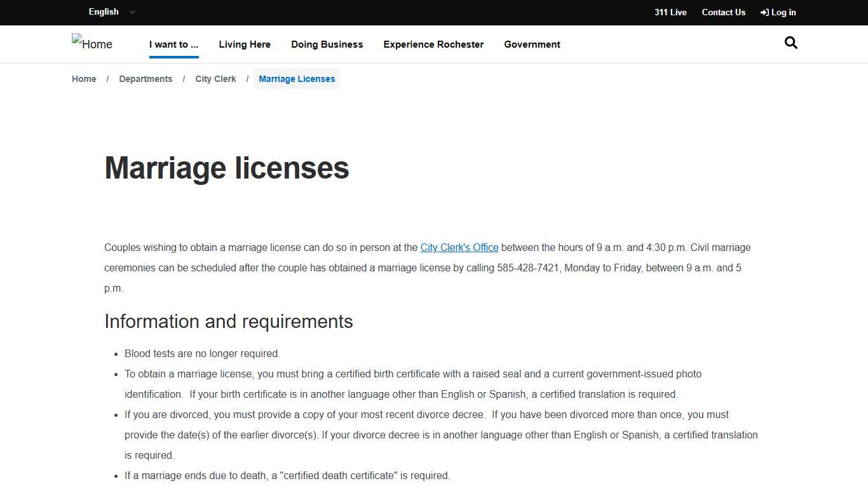Open the Experience Rochester menu
The width and height of the screenshot is (868, 488).
pos(433,44)
